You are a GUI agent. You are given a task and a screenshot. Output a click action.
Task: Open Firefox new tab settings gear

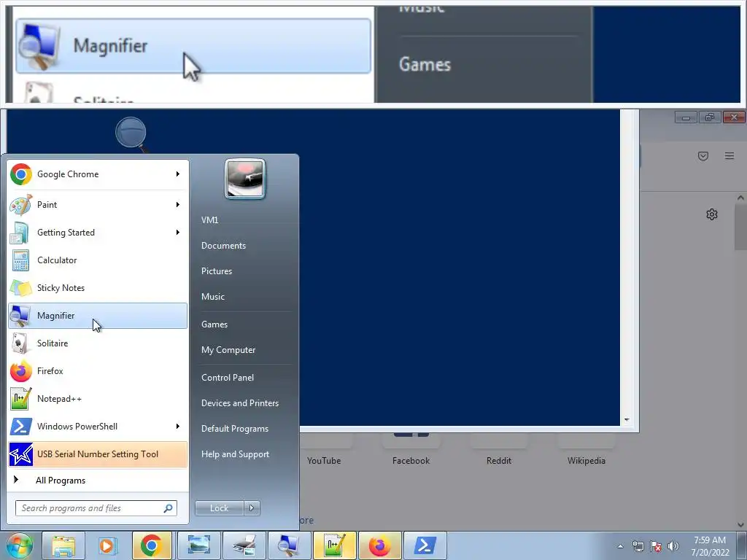tap(712, 214)
